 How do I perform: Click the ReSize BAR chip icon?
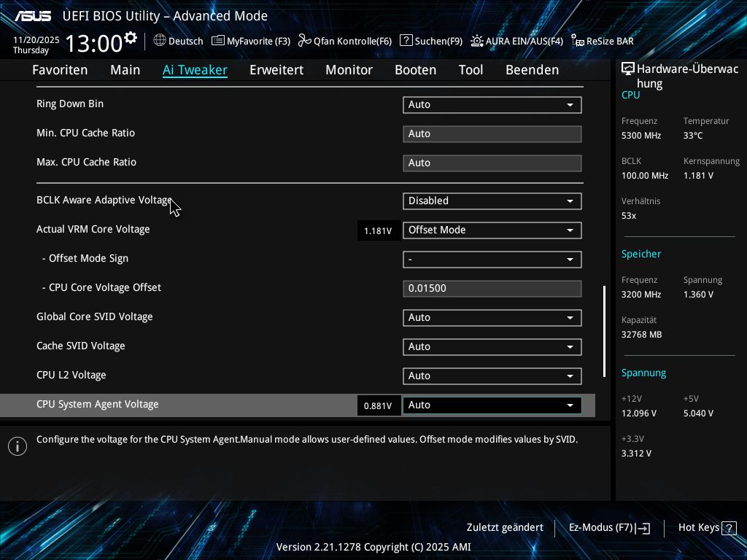[x=578, y=41]
